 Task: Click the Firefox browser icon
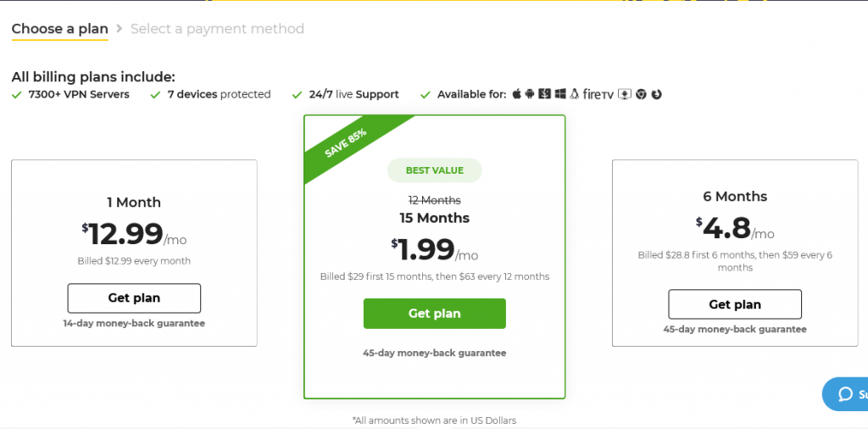[657, 94]
